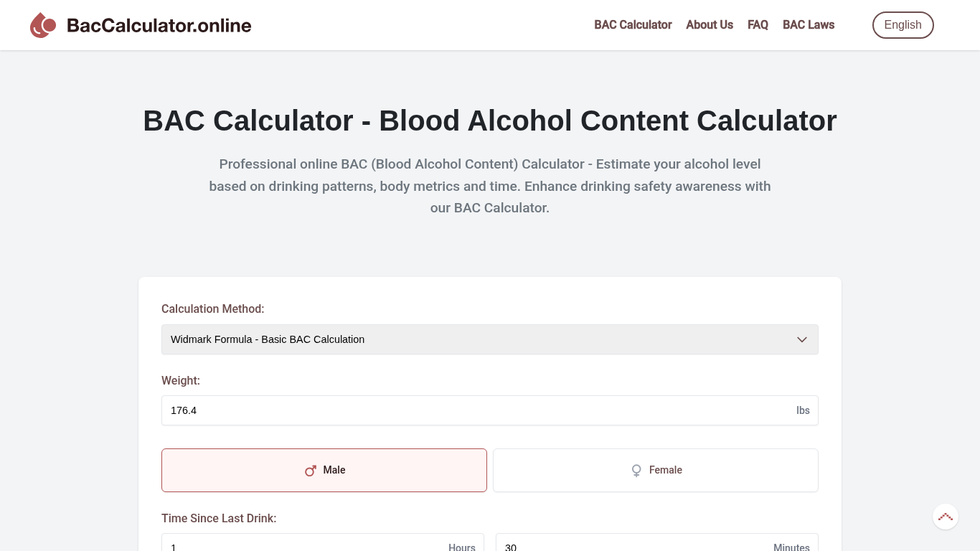
Task: Click the BacCalculator.online site title
Action: [159, 24]
